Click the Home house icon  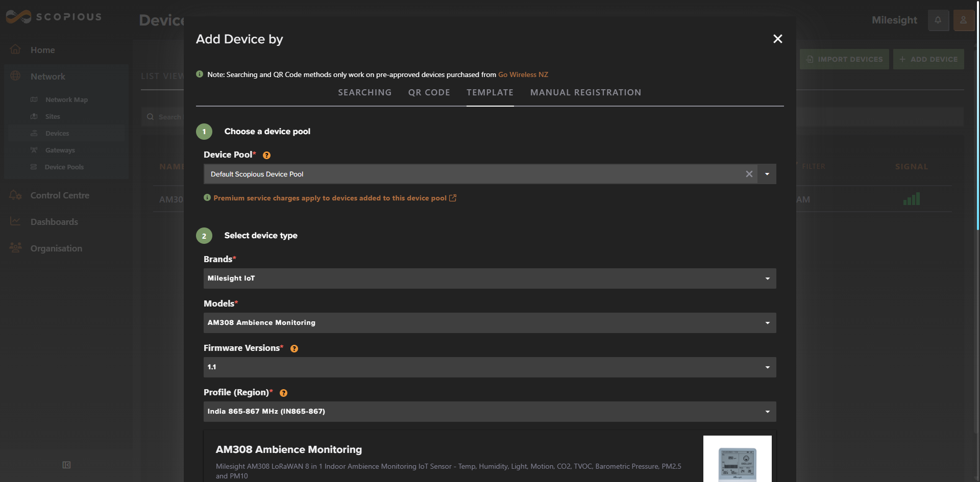[x=15, y=49]
